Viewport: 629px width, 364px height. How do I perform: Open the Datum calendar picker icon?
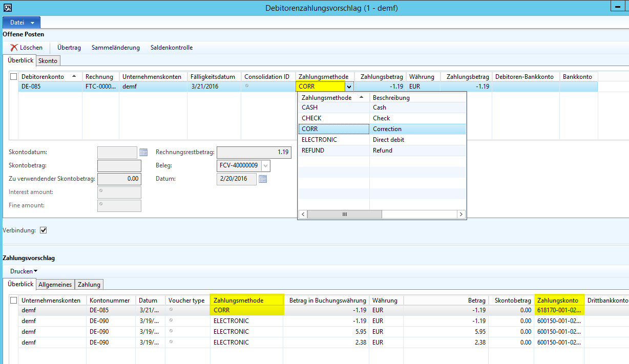263,179
